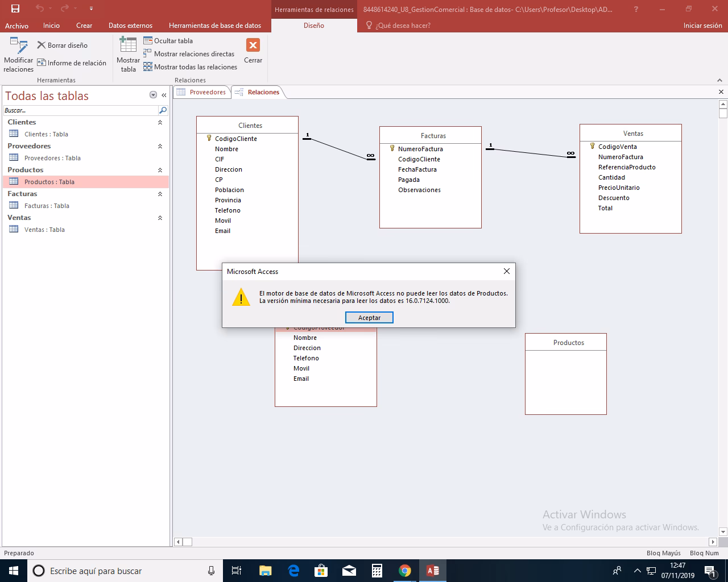This screenshot has width=728, height=582.
Task: Open Modificar relaciones tool
Action: pos(19,56)
